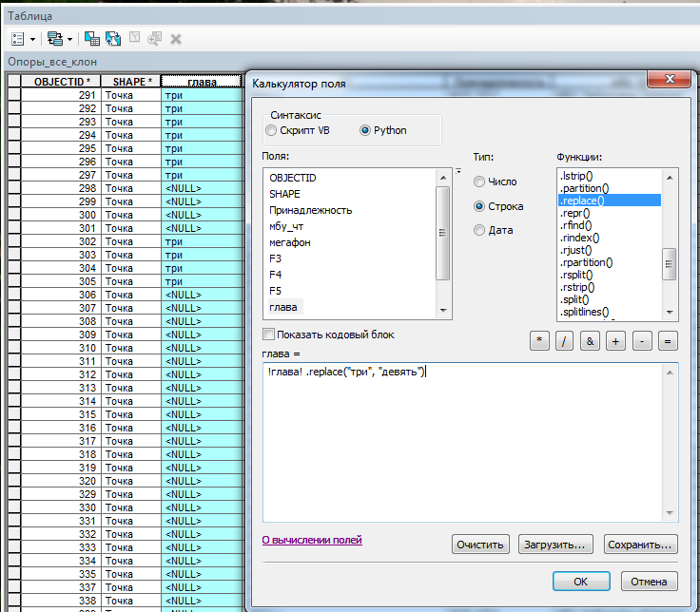This screenshot has width=700, height=612.
Task: Insert the plus operator button
Action: tap(616, 342)
